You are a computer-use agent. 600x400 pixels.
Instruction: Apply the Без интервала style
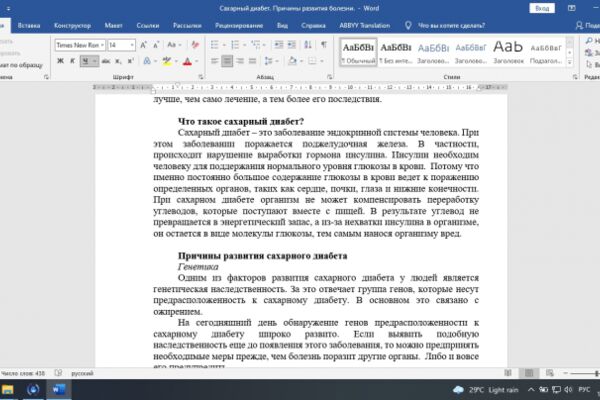396,52
